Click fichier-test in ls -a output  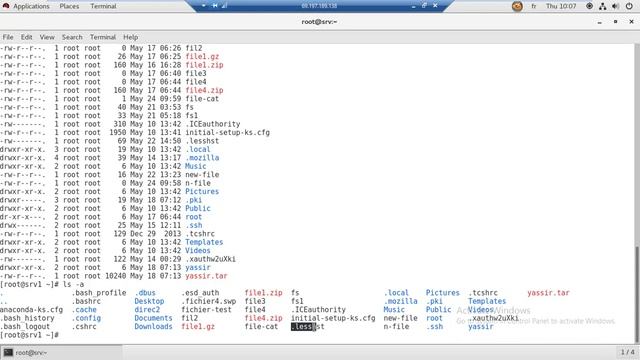[x=206, y=310]
